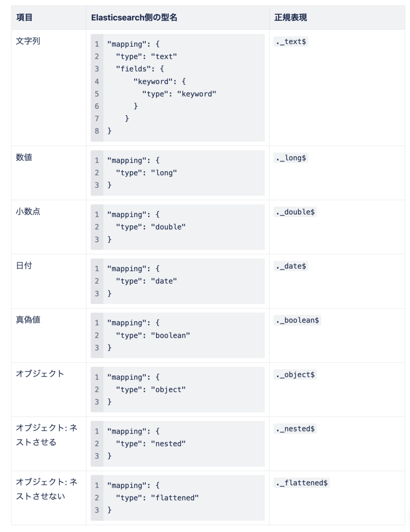This screenshot has height=532, width=410.
Task: Click the ._boolean$ regex code
Action: point(297,321)
